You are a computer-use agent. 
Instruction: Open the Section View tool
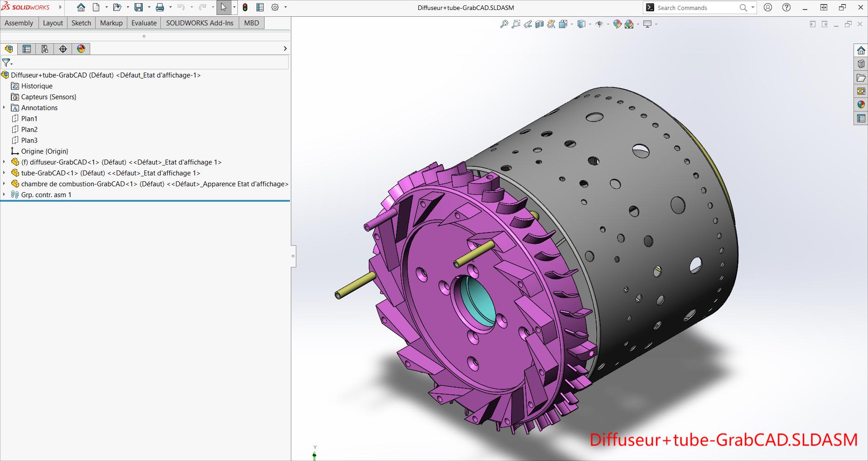click(x=539, y=24)
